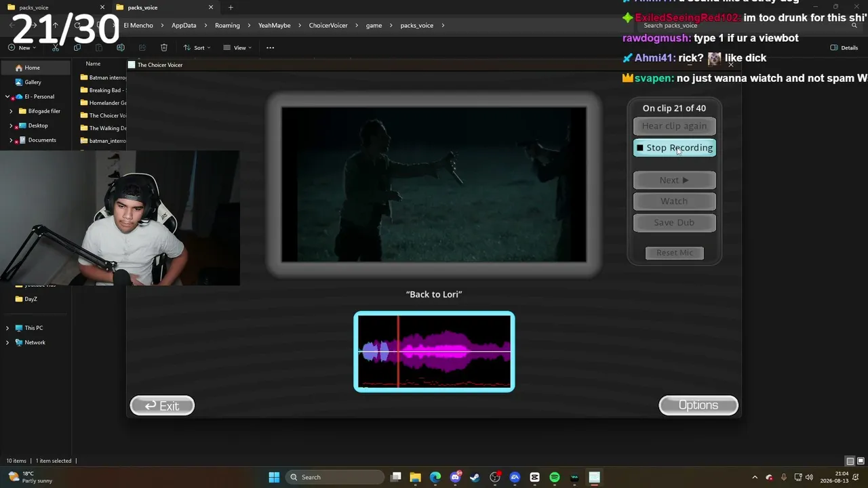This screenshot has width=868, height=488.
Task: Open File Explorer from the taskbar
Action: point(416,477)
